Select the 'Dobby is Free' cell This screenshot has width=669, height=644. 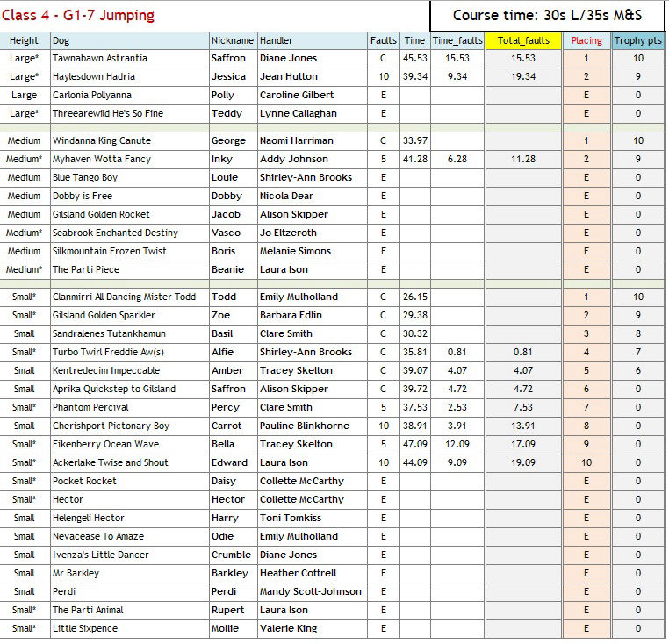(130, 196)
